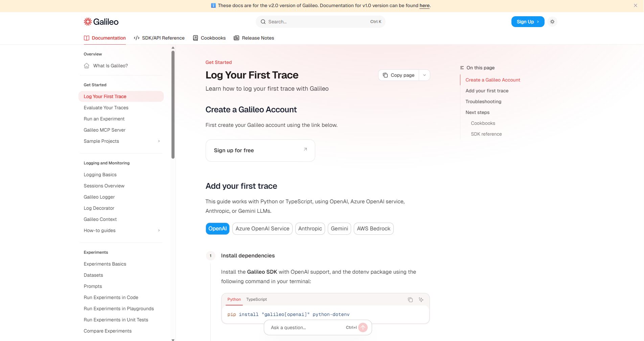Open the Sign up for free card

pos(260,151)
